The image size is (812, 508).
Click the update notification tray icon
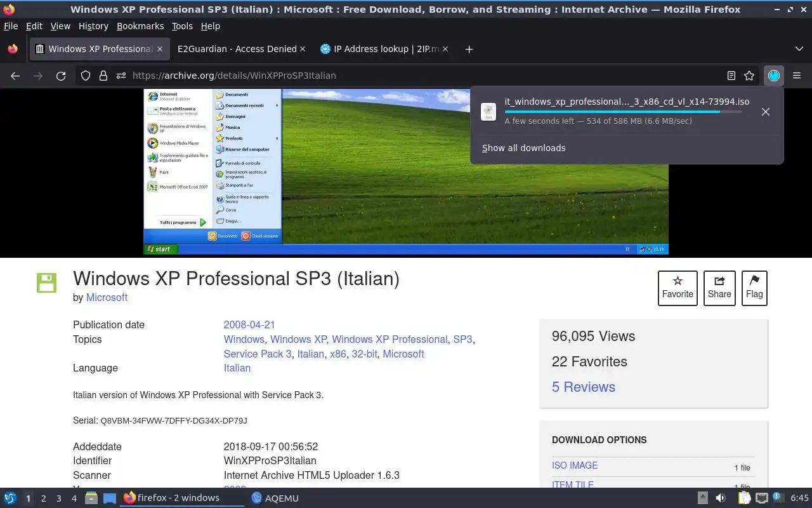click(x=778, y=498)
